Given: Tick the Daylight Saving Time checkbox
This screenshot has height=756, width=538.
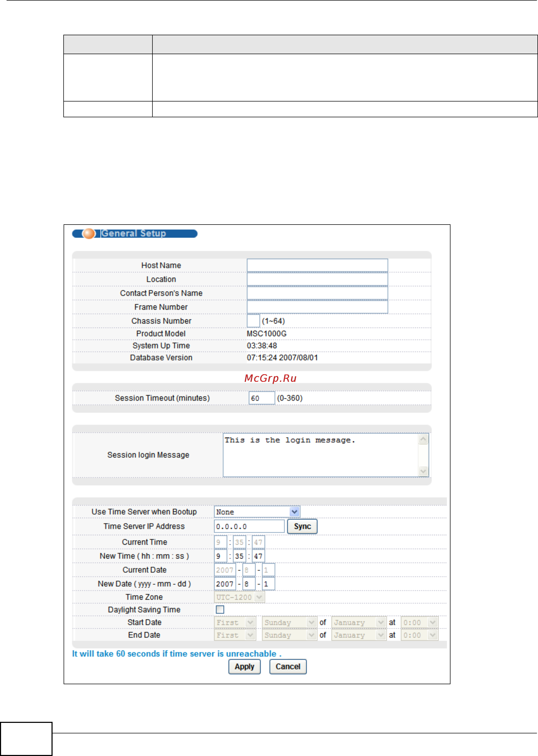Looking at the screenshot, I should 220,610.
